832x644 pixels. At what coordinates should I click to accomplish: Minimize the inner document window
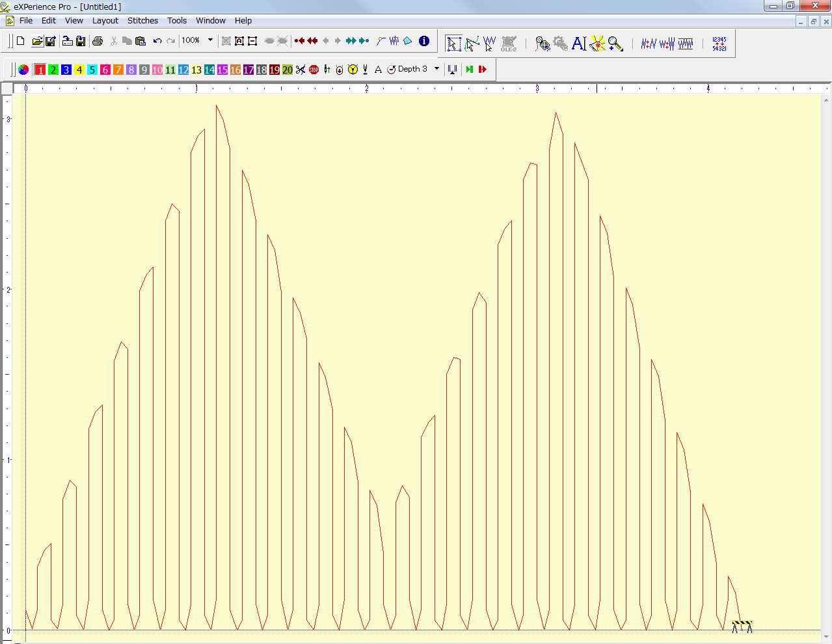tap(801, 21)
